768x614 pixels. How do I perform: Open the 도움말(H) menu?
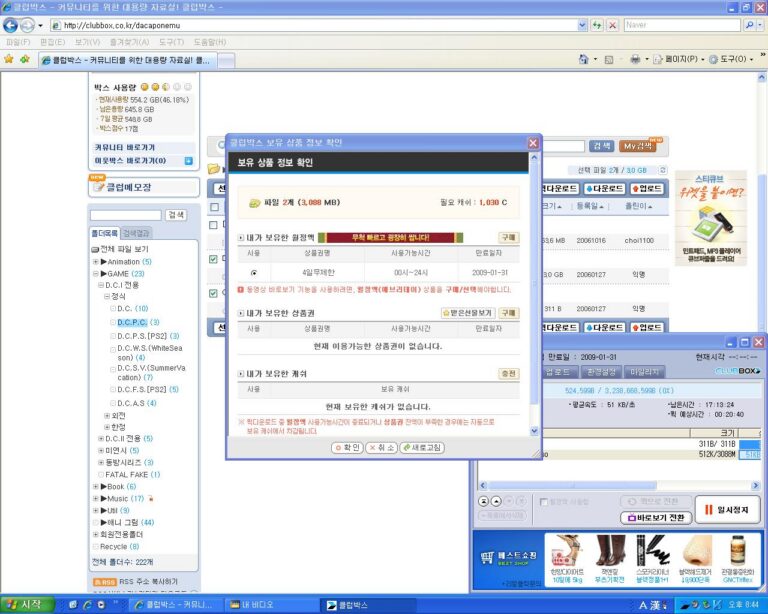point(210,42)
